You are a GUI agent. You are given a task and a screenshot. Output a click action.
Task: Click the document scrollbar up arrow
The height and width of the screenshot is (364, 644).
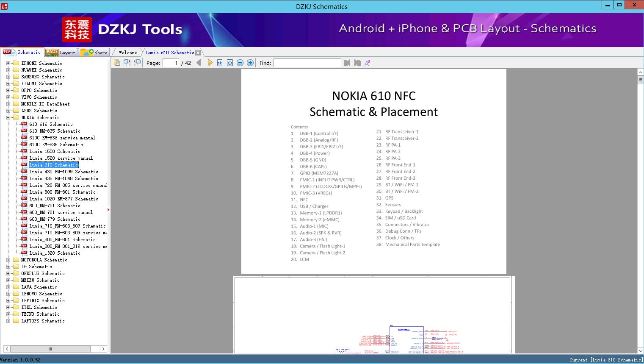pyautogui.click(x=640, y=72)
